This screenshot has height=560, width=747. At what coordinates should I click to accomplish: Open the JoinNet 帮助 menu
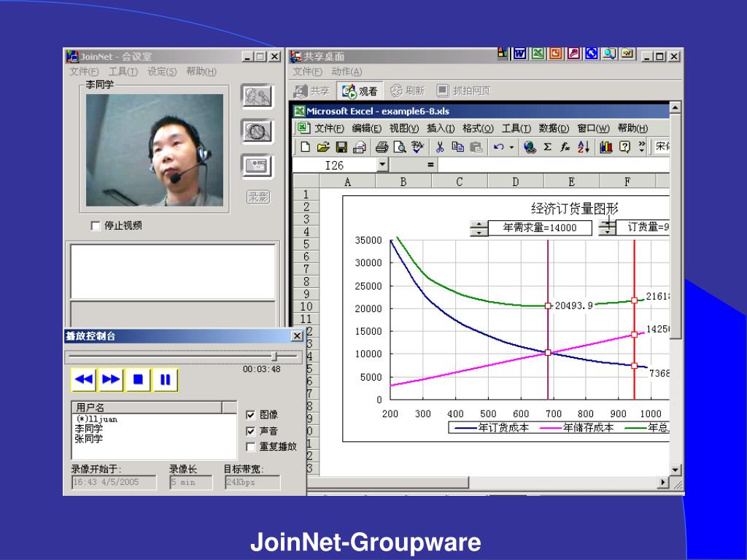tap(201, 72)
